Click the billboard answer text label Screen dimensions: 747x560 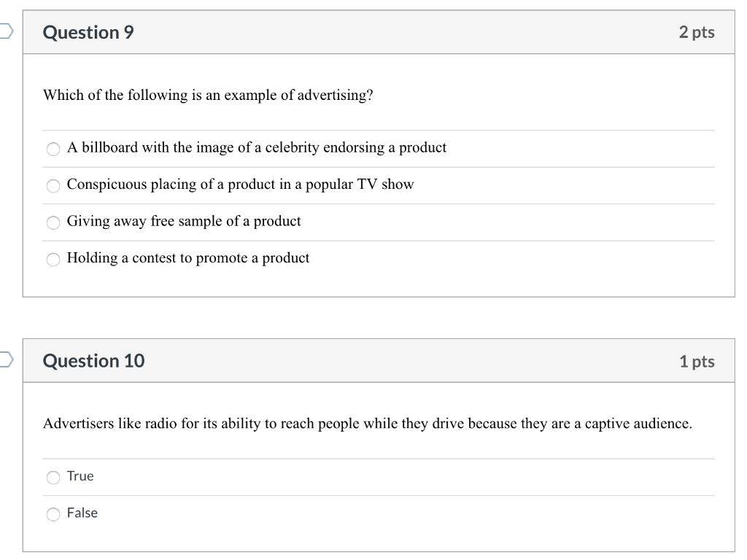tap(256, 147)
